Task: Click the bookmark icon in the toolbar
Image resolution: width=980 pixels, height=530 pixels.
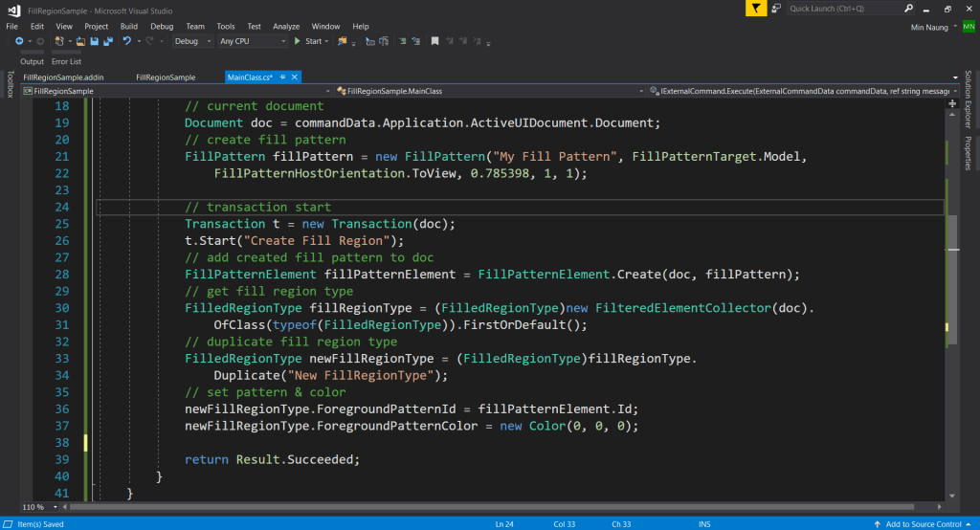Action: tap(434, 41)
